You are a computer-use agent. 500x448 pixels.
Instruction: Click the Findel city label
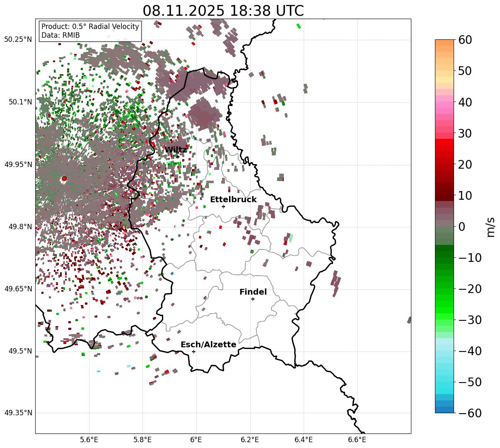click(x=253, y=292)
